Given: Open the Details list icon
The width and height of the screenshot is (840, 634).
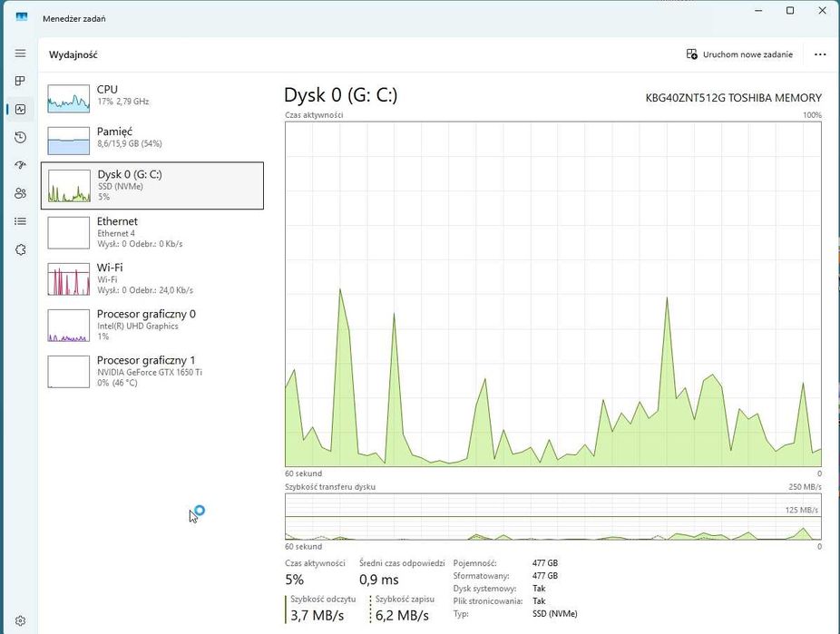Looking at the screenshot, I should [x=20, y=221].
